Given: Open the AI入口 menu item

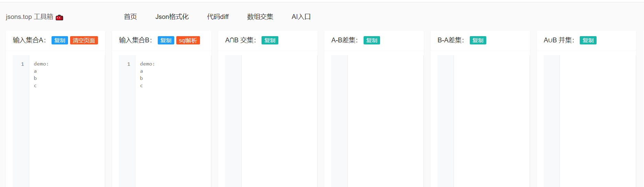Looking at the screenshot, I should [x=301, y=17].
